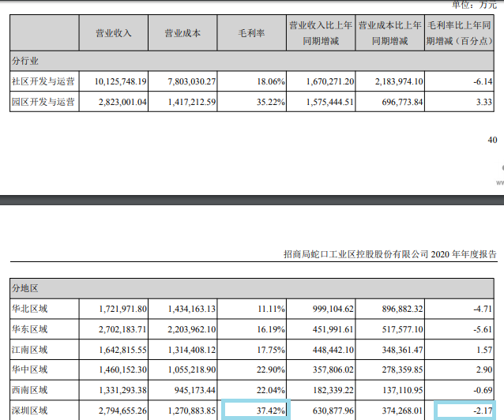This screenshot has width=504, height=420.
Task: Click the page number 40
Action: click(x=492, y=140)
